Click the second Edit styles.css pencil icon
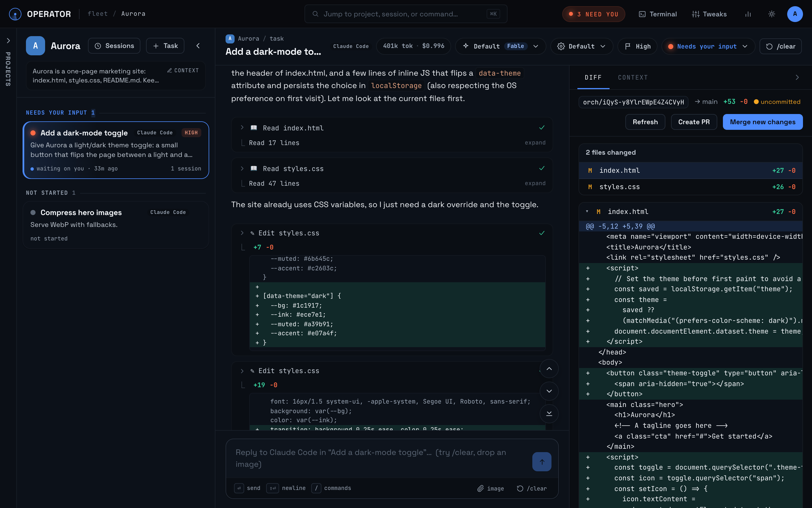Screen dimensions: 812x508 tap(252, 371)
